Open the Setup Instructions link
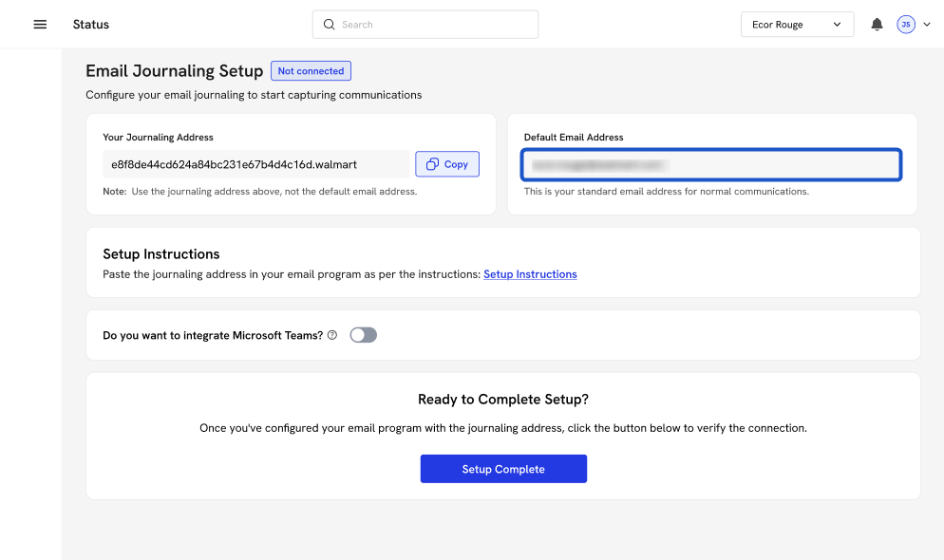 pos(530,274)
